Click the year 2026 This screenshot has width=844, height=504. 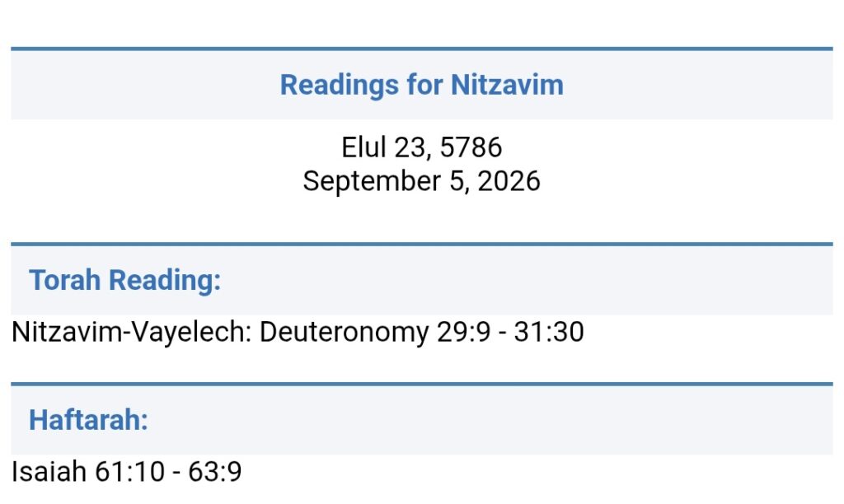[509, 180]
